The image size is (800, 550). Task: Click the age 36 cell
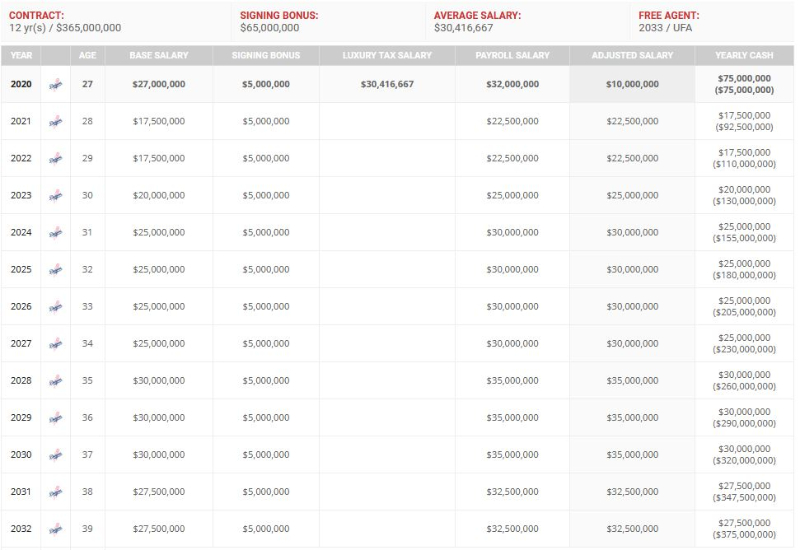point(87,417)
